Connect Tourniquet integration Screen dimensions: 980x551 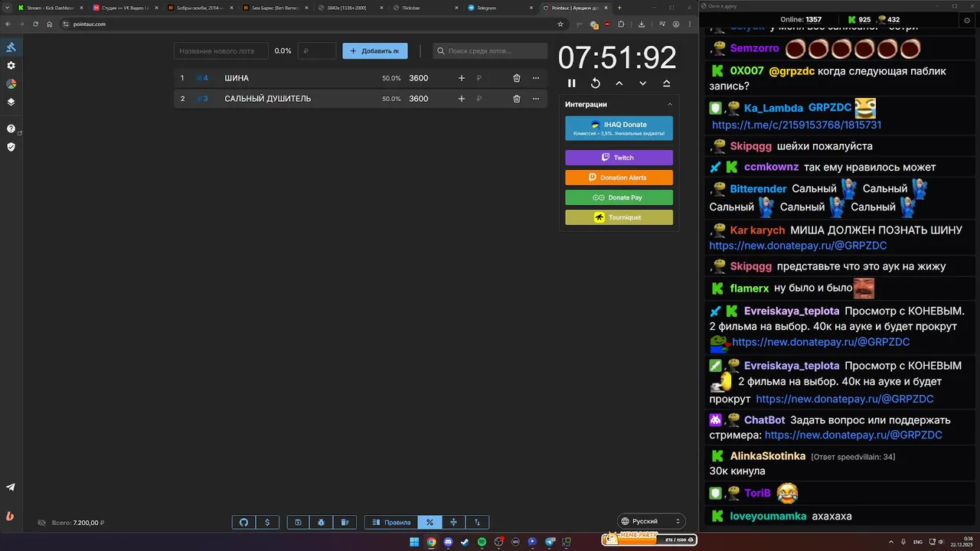coord(619,217)
